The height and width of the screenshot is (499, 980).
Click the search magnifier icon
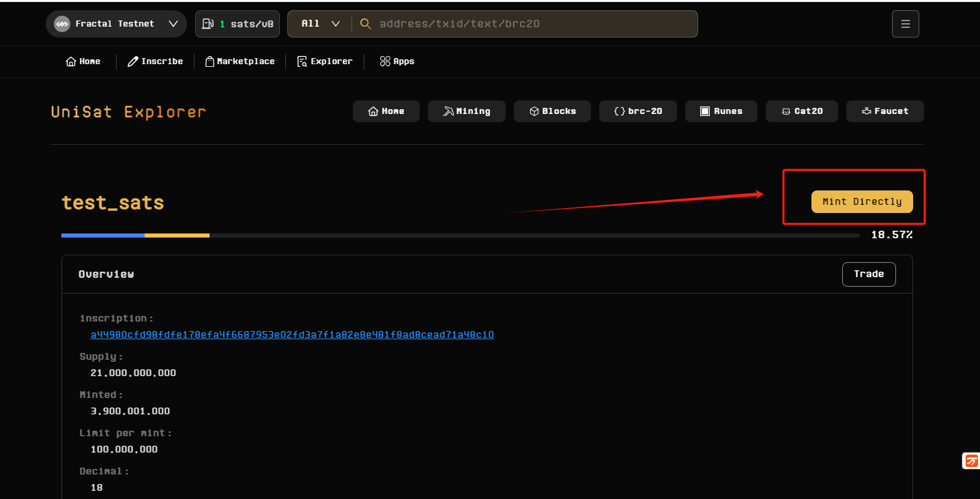point(366,24)
